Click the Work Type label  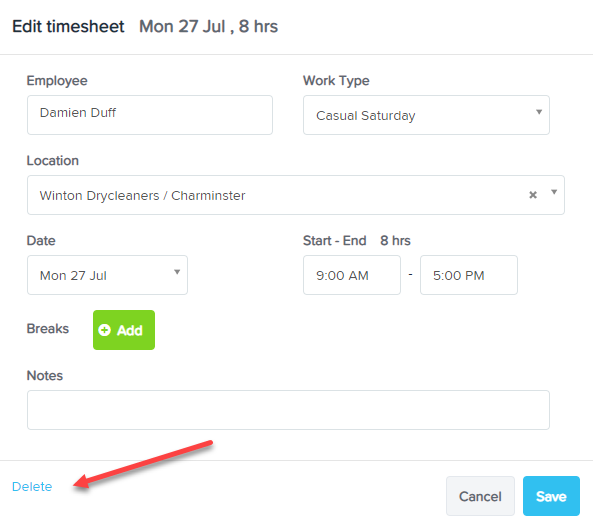click(x=336, y=81)
